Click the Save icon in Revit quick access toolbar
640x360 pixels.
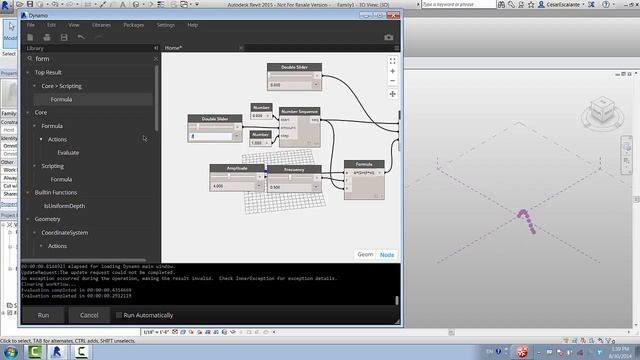click(30, 4)
